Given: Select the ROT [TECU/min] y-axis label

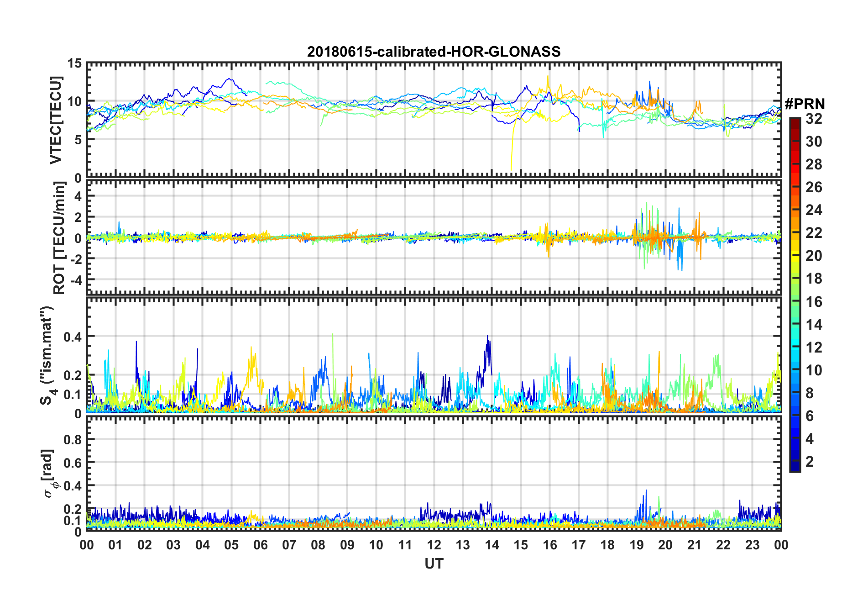Looking at the screenshot, I should tap(59, 237).
